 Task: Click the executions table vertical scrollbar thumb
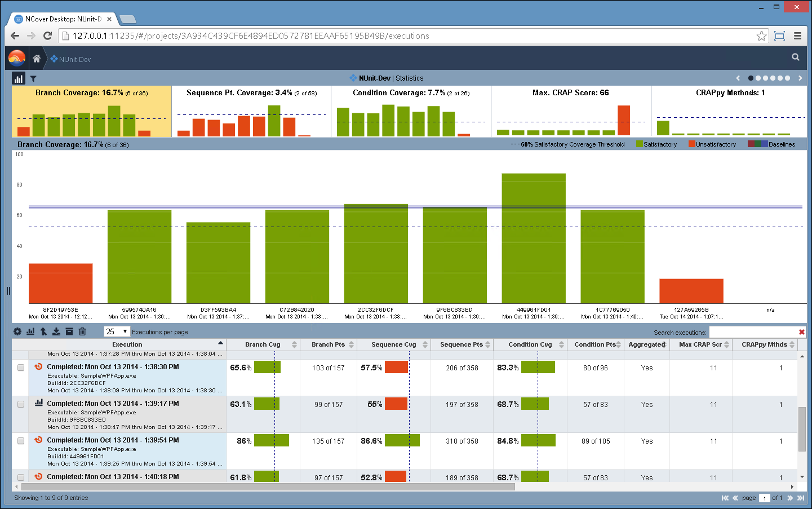tap(802, 428)
